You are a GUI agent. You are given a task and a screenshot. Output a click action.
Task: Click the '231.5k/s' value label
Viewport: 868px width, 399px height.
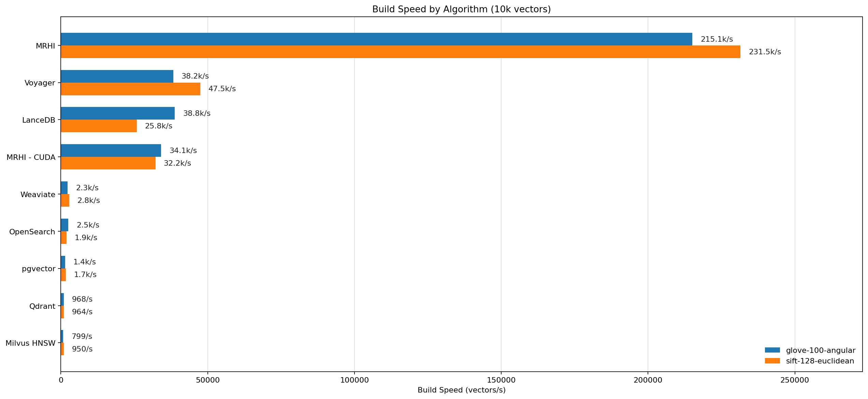[x=765, y=52]
